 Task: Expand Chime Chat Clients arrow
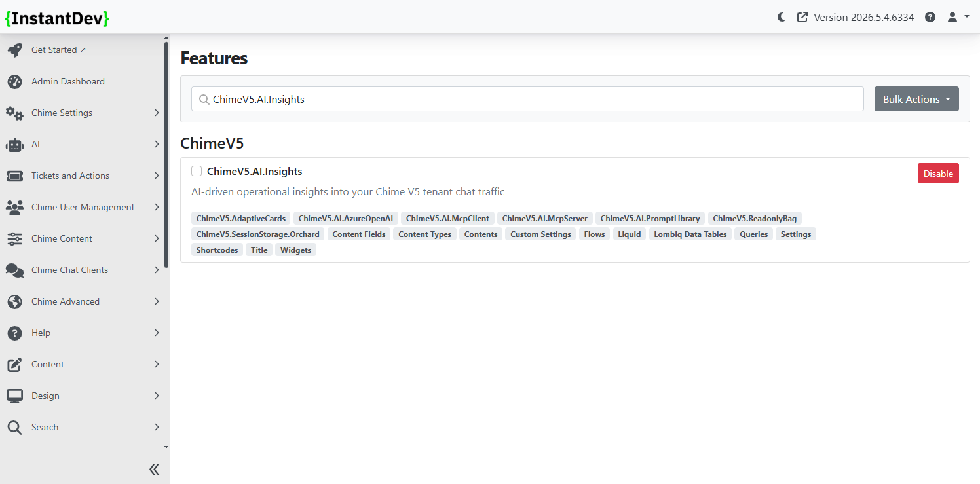[x=157, y=270]
